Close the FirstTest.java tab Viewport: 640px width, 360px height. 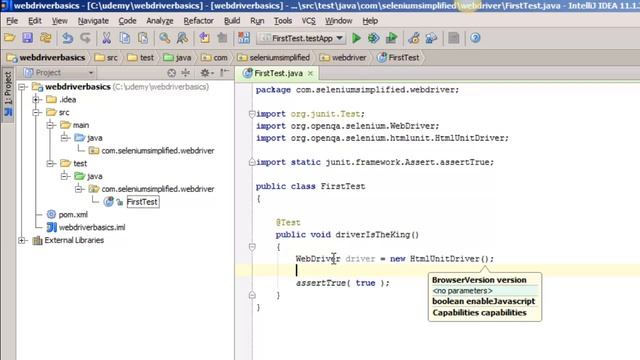(310, 73)
